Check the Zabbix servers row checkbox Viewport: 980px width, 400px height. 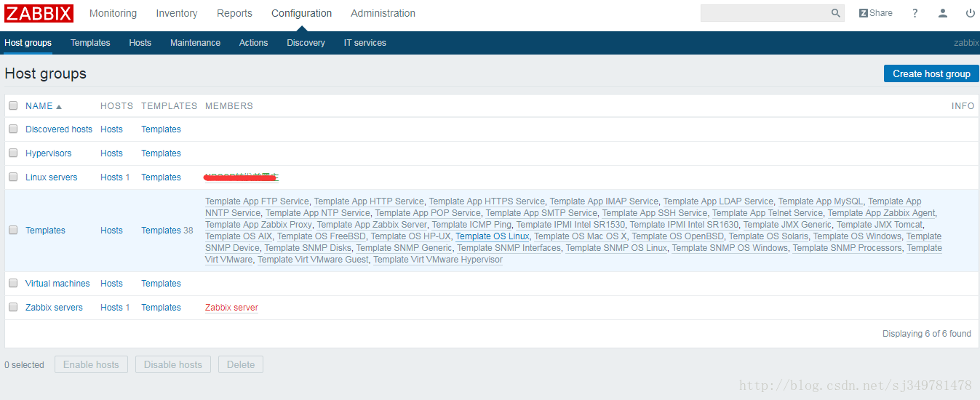click(13, 307)
